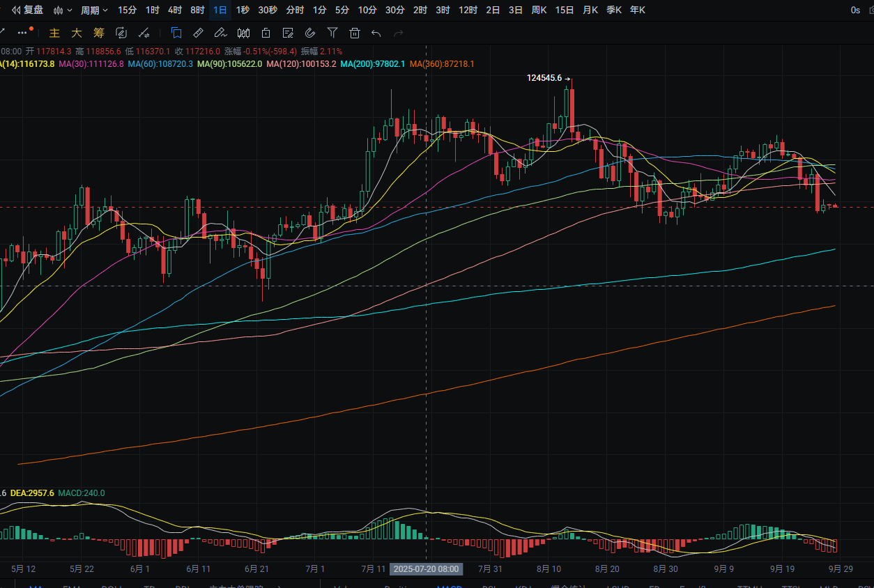Click the 2025-07-20 08:00 timeline label
874x588 pixels.
[x=426, y=568]
